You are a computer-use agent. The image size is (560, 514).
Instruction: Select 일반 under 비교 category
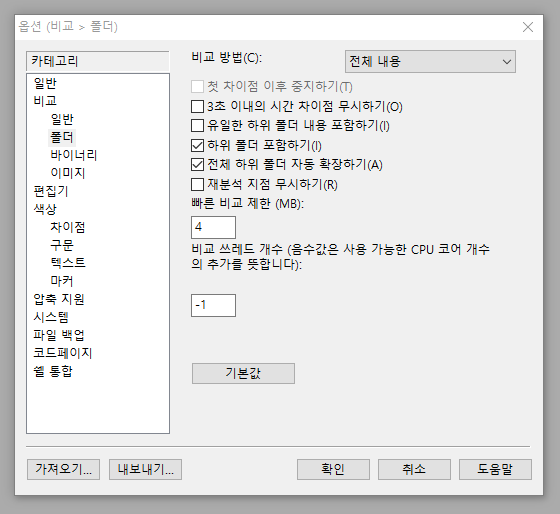tap(62, 119)
